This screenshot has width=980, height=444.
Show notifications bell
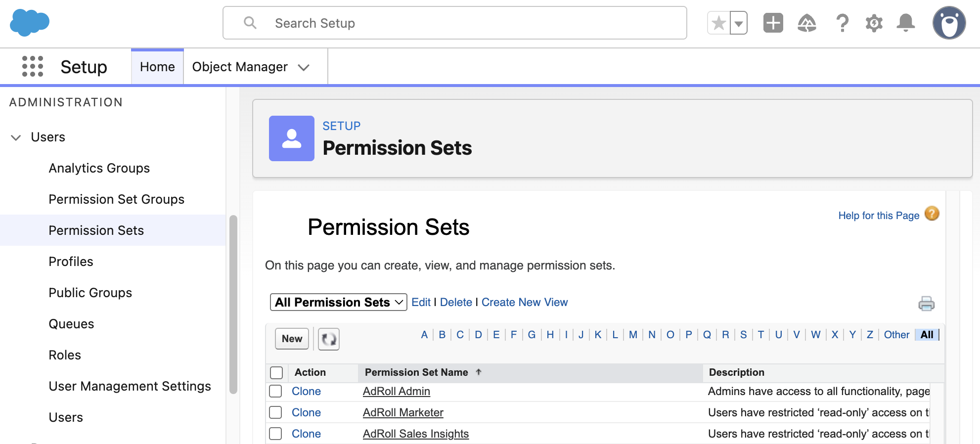pyautogui.click(x=906, y=23)
